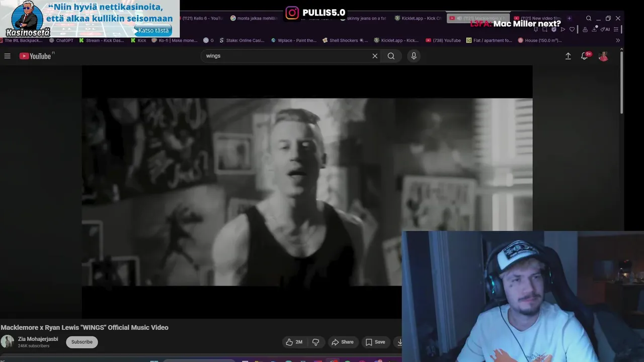The image size is (644, 362).
Task: Open the Flat / apartment bookmark
Action: coord(490,40)
